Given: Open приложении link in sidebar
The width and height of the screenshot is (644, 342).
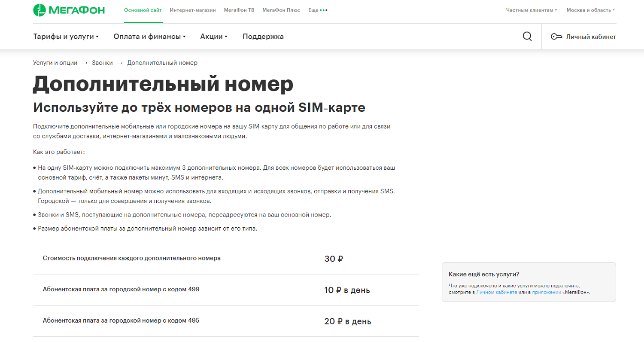Looking at the screenshot, I should click(547, 292).
